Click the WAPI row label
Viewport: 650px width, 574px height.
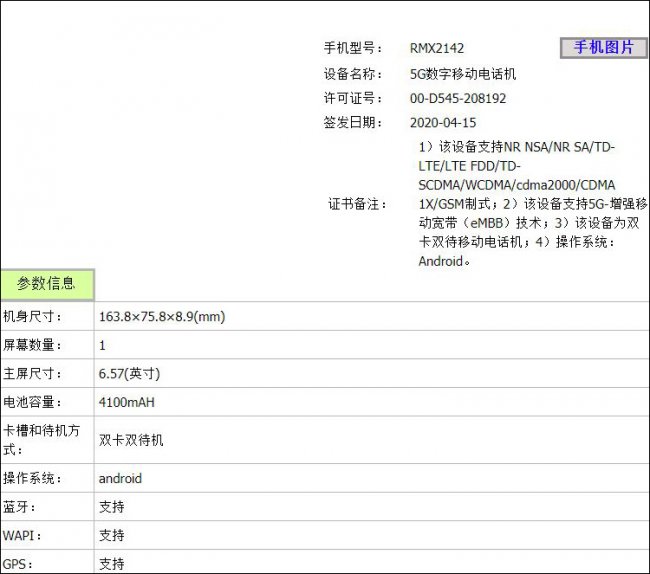21,535
